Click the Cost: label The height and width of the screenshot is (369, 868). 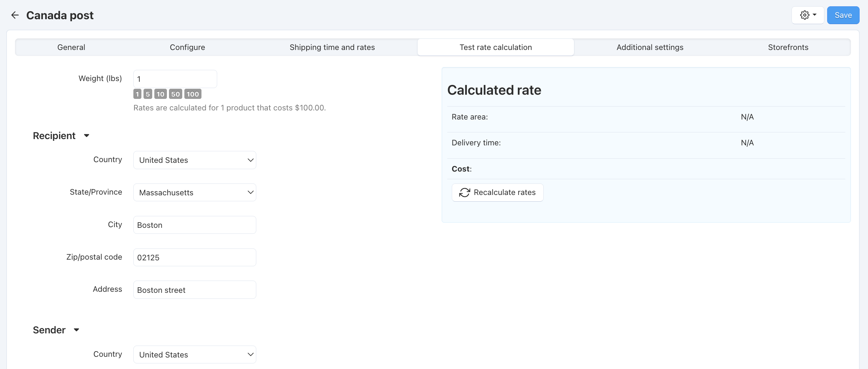[462, 169]
